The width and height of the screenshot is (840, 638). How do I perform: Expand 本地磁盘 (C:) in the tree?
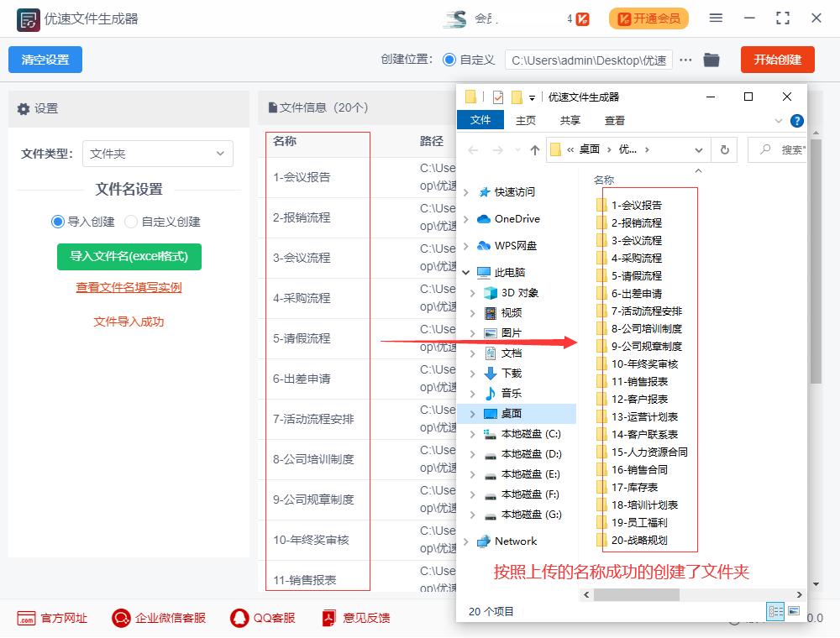(x=471, y=434)
